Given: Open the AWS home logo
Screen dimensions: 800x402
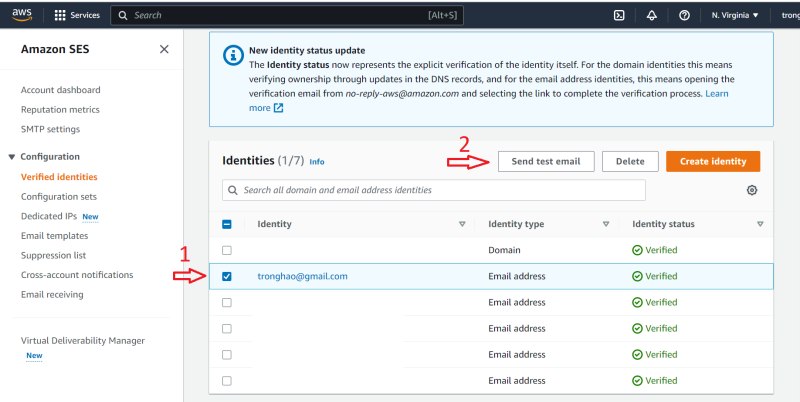Looking at the screenshot, I should [x=22, y=15].
